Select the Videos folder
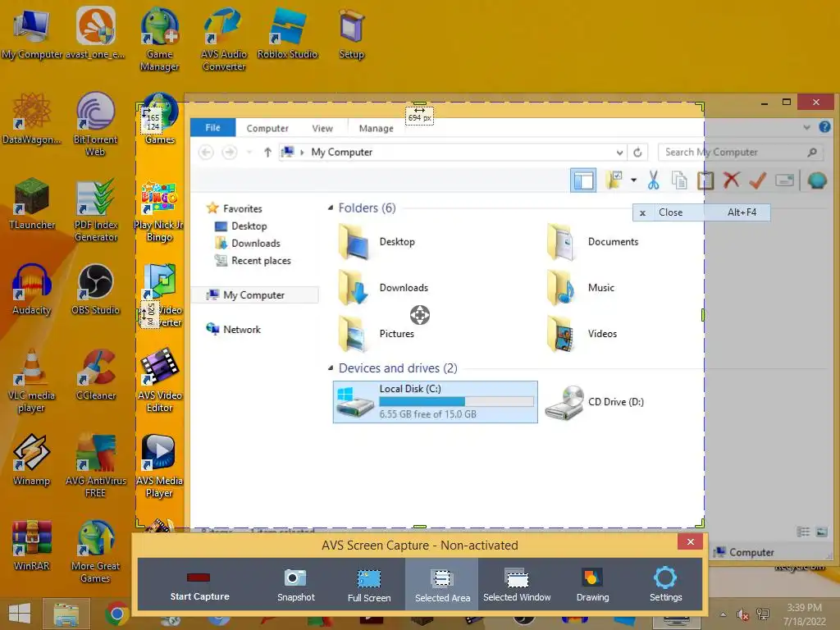840x630 pixels. click(582, 333)
